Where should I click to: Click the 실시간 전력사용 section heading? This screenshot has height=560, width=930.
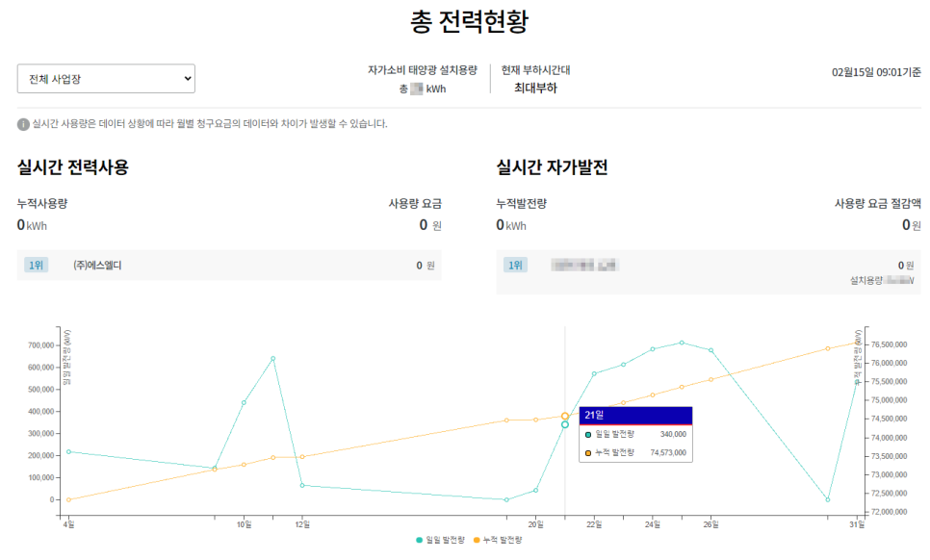73,167
